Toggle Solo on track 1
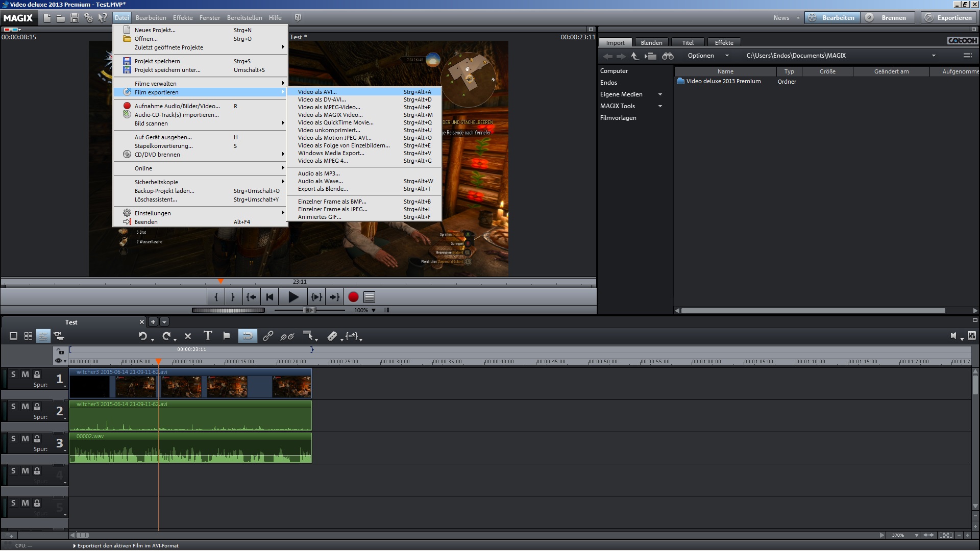This screenshot has height=551, width=980. pyautogui.click(x=13, y=374)
